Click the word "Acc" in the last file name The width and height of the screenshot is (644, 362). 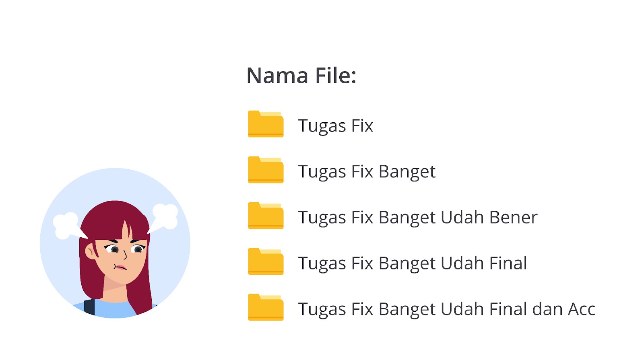point(581,309)
